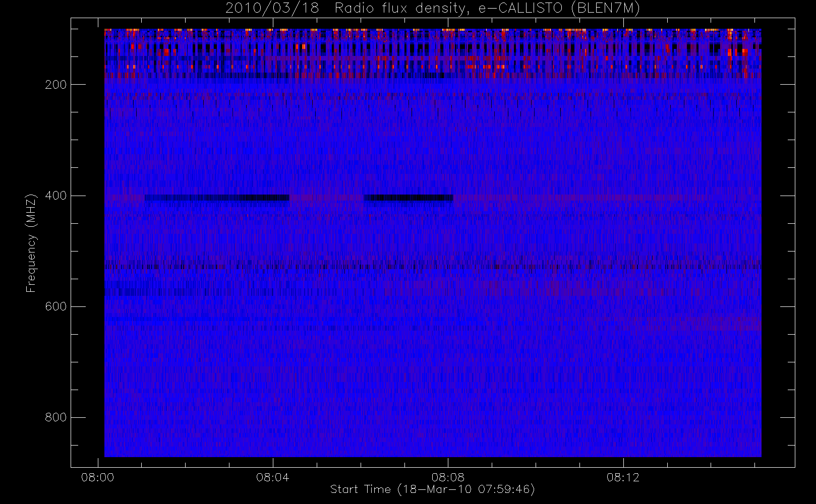Click the '400' frequency axis label
Viewport: 816px width, 504px height.
[56, 196]
